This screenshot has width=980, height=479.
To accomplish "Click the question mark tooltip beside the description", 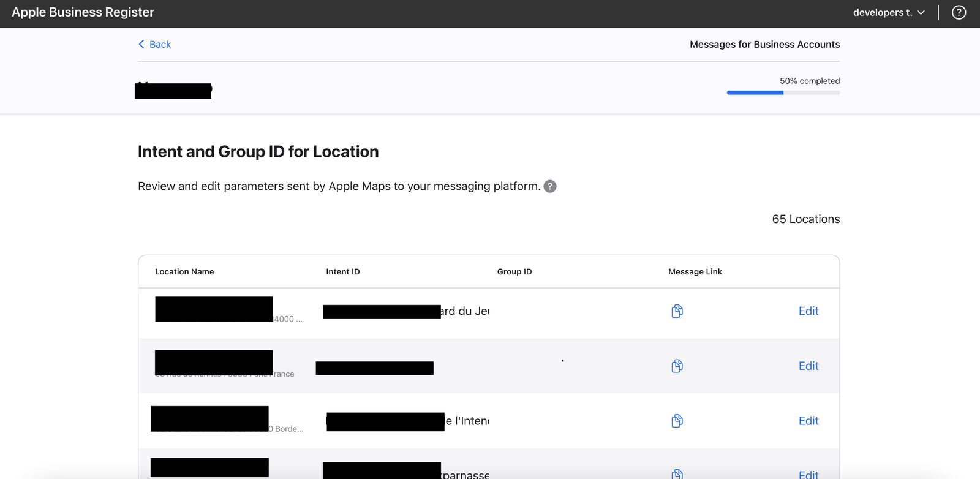I will coord(550,186).
